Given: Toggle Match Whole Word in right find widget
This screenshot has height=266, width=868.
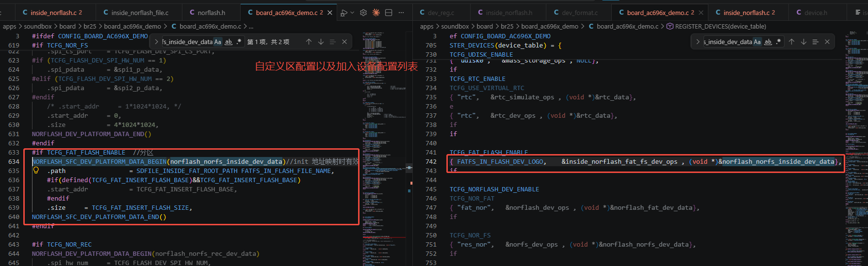Looking at the screenshot, I should [x=768, y=42].
